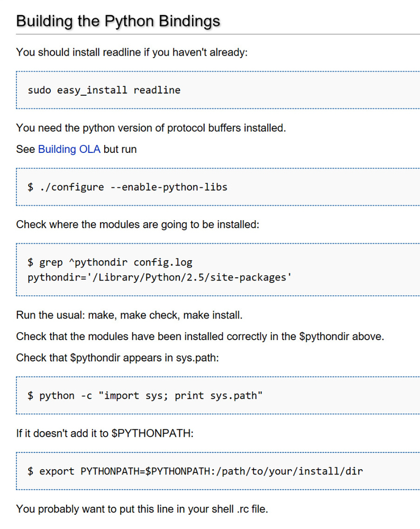Click the 'sudo easy_install readline' command
Image resolution: width=420 pixels, height=529 pixels.
(104, 90)
